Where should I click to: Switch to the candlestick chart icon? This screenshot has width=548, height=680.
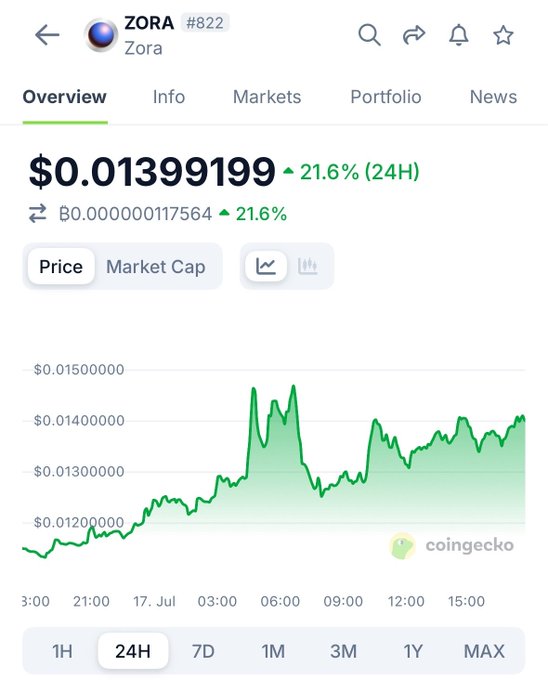[307, 266]
